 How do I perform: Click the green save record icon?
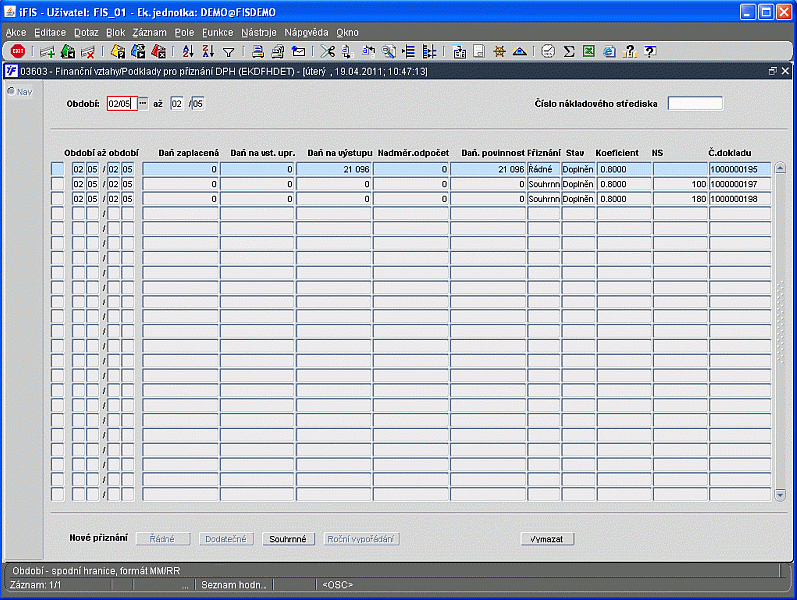[68, 51]
